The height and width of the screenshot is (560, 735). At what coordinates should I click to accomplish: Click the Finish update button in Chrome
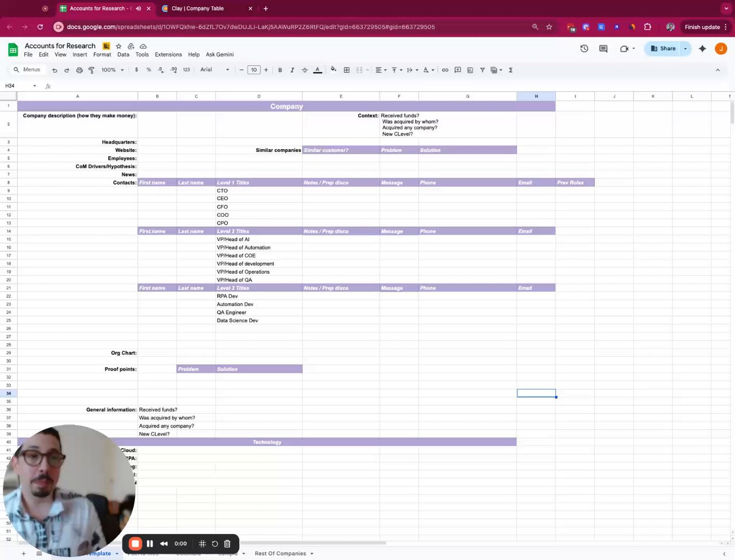(702, 27)
